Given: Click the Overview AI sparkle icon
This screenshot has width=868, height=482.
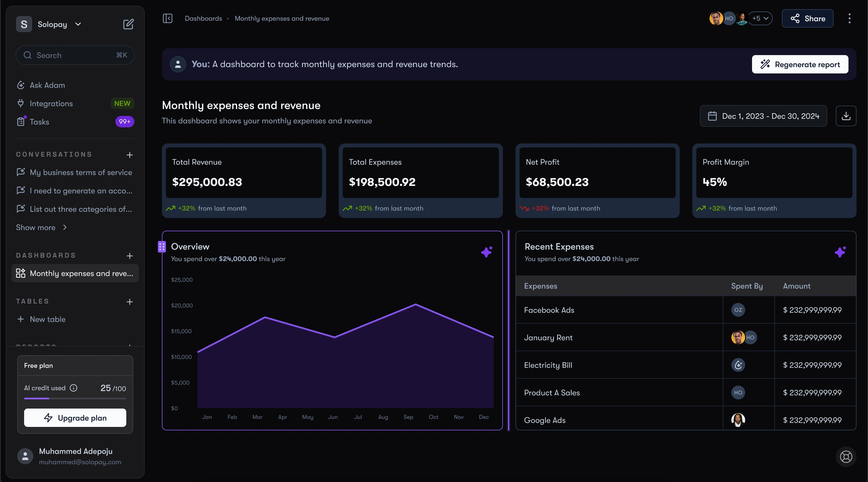Looking at the screenshot, I should click(x=487, y=252).
